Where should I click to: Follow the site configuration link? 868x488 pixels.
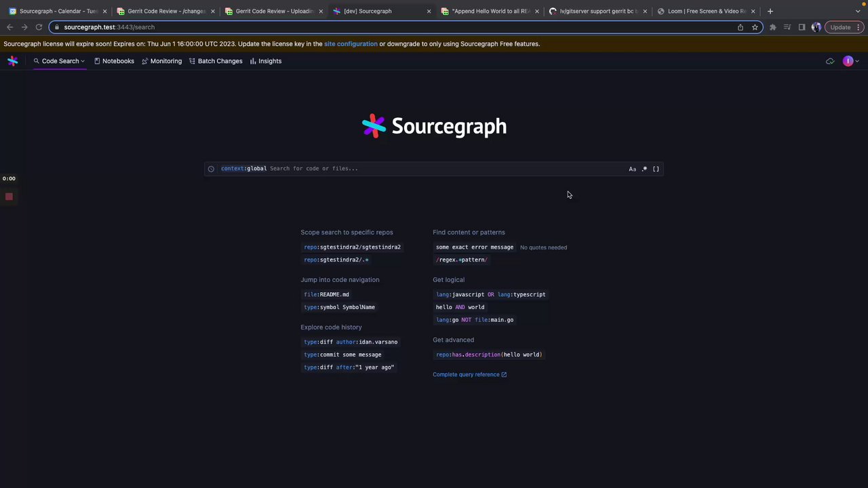pyautogui.click(x=351, y=44)
